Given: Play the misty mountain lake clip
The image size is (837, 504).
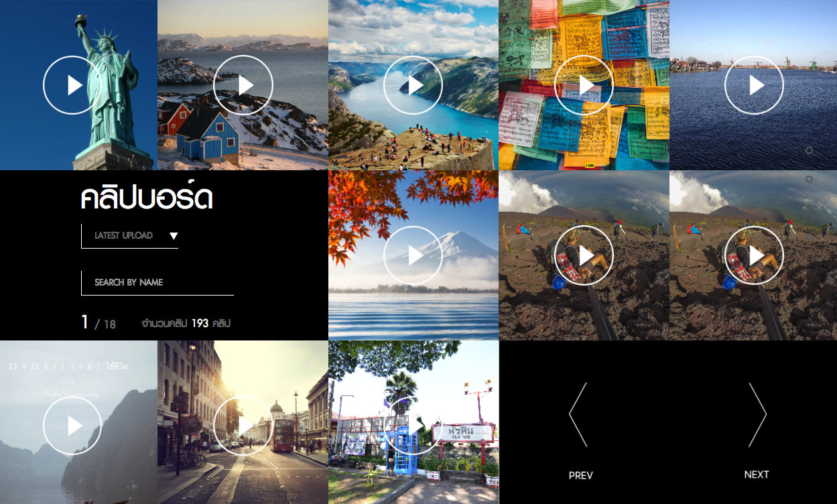Looking at the screenshot, I should coord(72,426).
